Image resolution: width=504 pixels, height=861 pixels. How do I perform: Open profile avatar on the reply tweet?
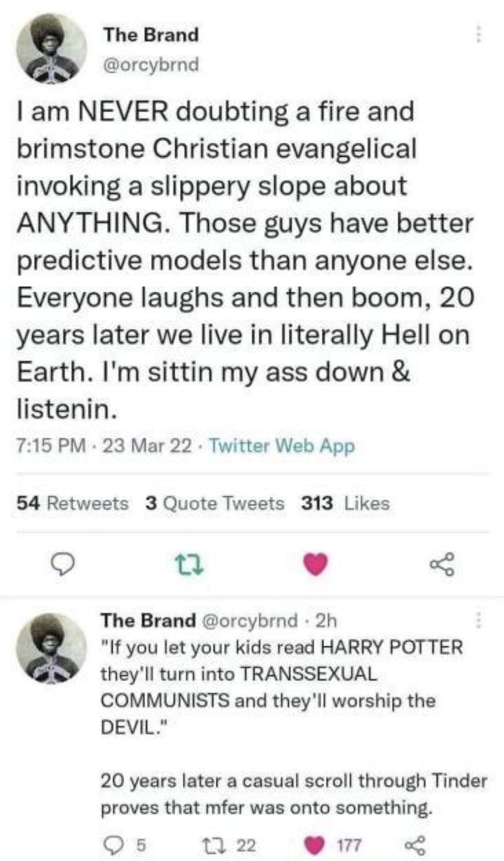52,648
